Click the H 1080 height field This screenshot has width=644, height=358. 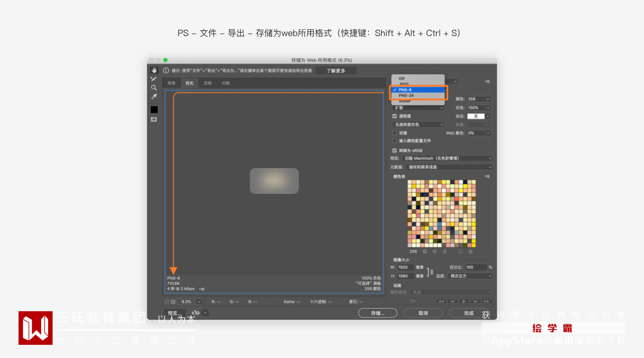(x=405, y=276)
